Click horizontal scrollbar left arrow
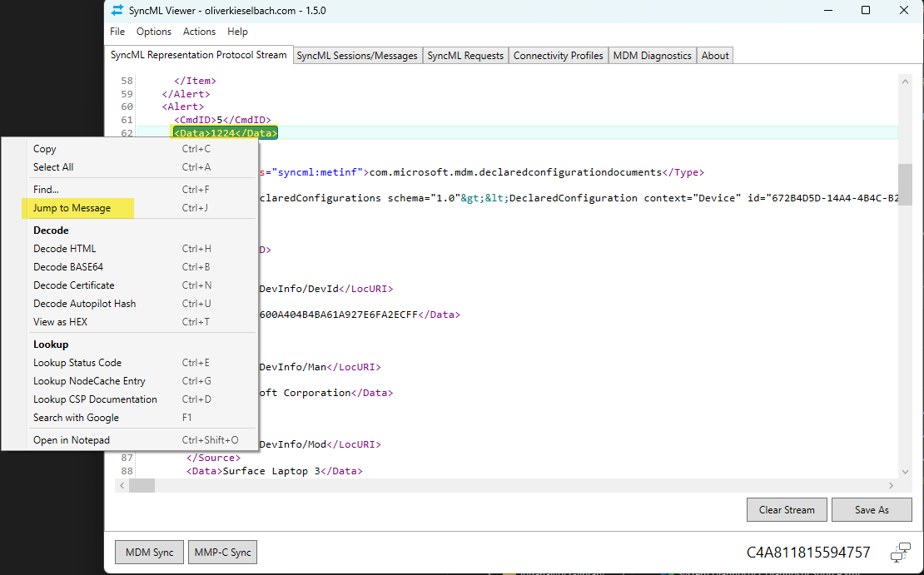Screen dimensions: 924x575 [x=122, y=485]
